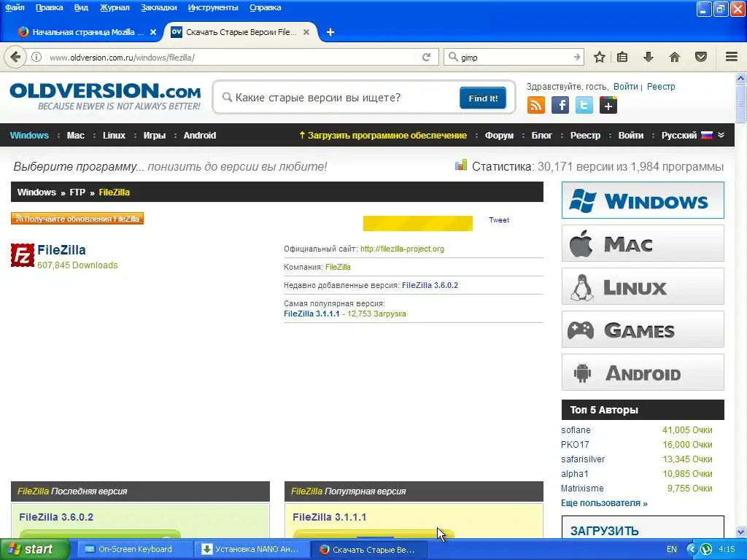The image size is (747, 560).
Task: Select Android in the site navigation bar
Action: (200, 135)
